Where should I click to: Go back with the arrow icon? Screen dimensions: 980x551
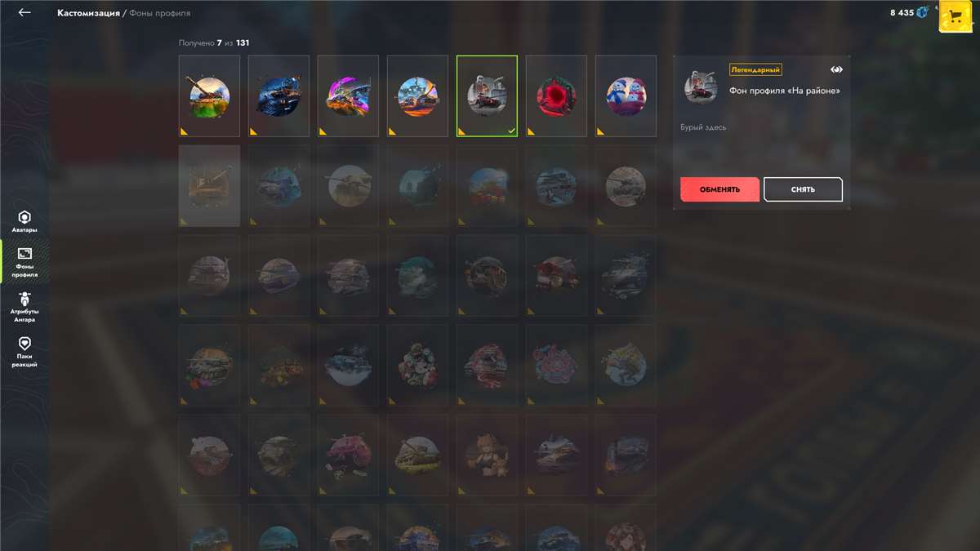(x=24, y=13)
